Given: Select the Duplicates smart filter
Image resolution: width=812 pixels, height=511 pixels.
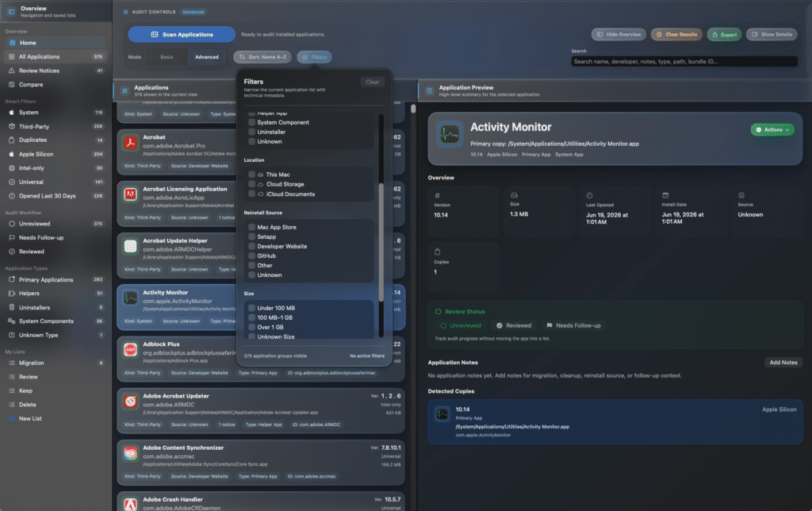Looking at the screenshot, I should (56, 140).
